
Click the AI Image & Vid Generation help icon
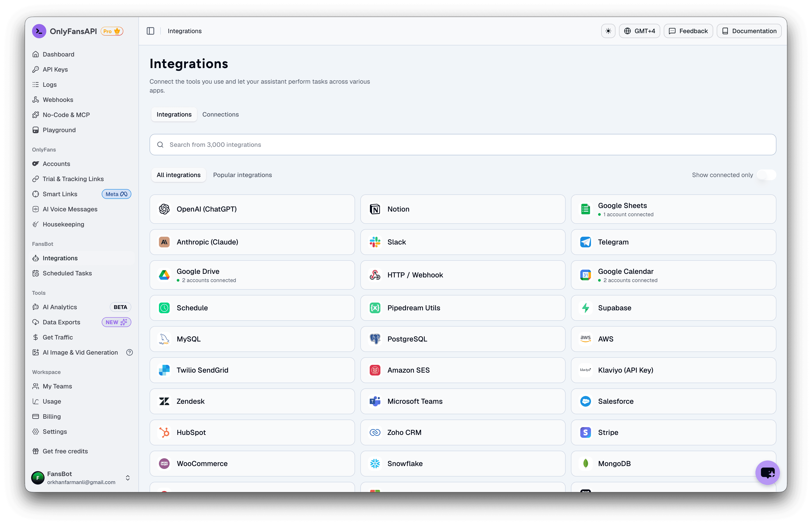point(129,353)
